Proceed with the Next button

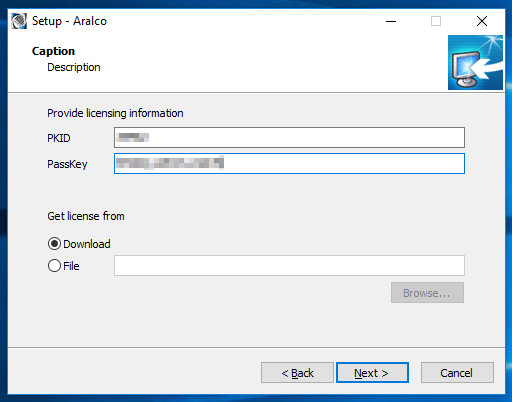372,373
